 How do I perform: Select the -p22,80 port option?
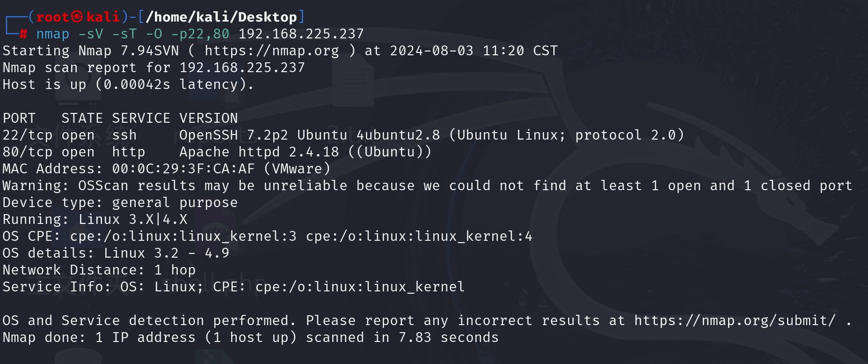click(x=200, y=34)
